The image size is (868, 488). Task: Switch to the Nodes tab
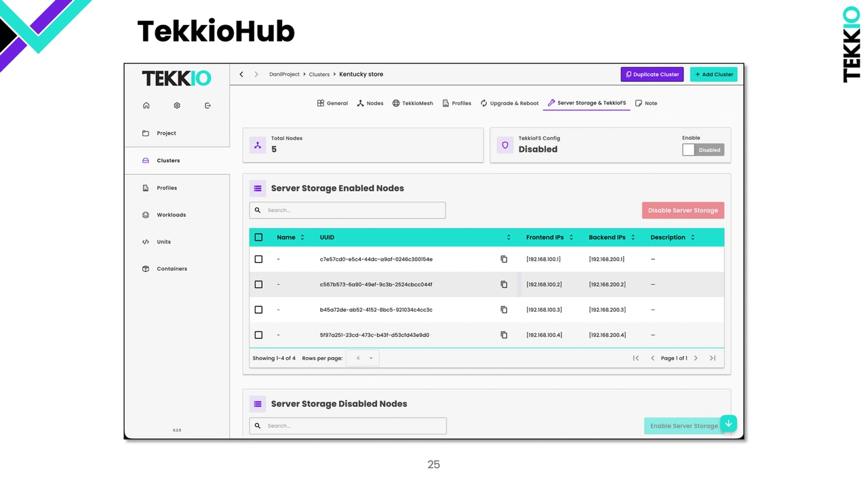(x=370, y=103)
